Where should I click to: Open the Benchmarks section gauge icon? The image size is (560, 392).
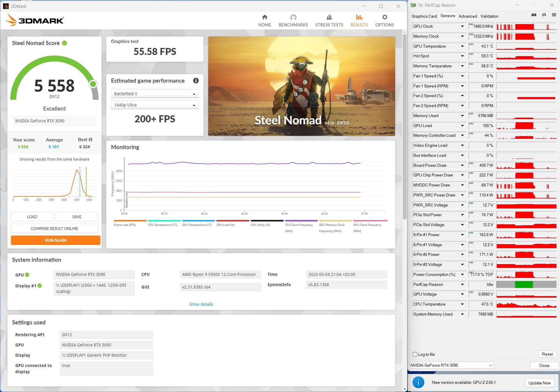[x=293, y=17]
